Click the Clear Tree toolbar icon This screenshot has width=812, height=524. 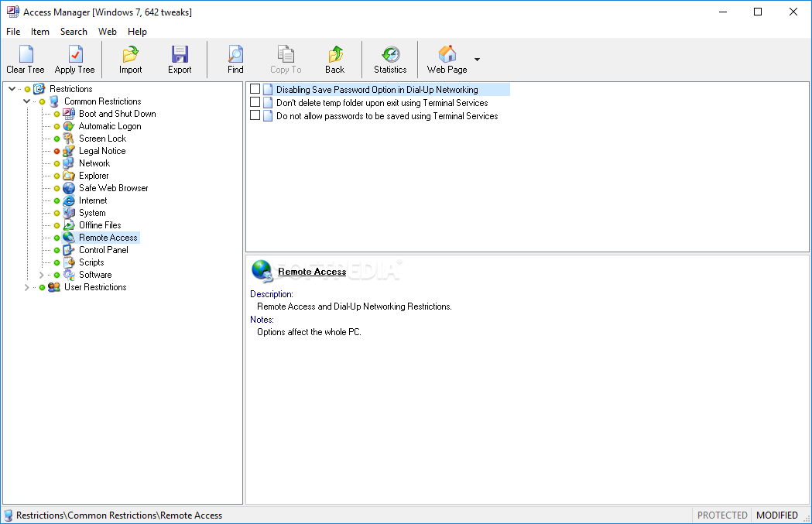coord(26,54)
